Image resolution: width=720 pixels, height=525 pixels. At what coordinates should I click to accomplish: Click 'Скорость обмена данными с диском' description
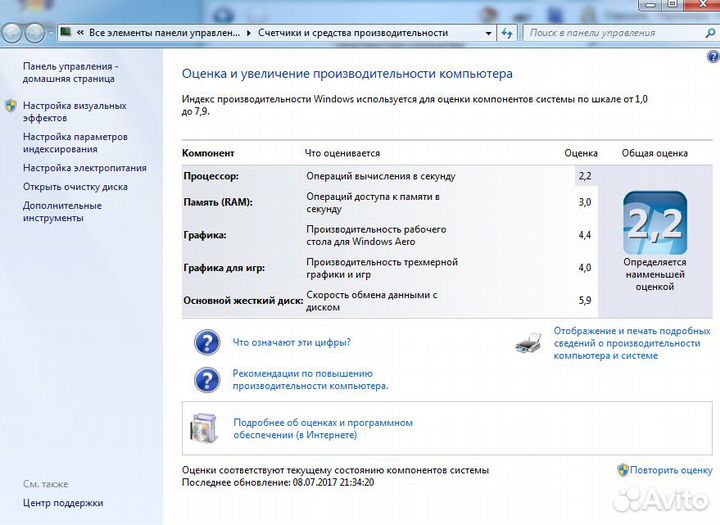point(372,301)
